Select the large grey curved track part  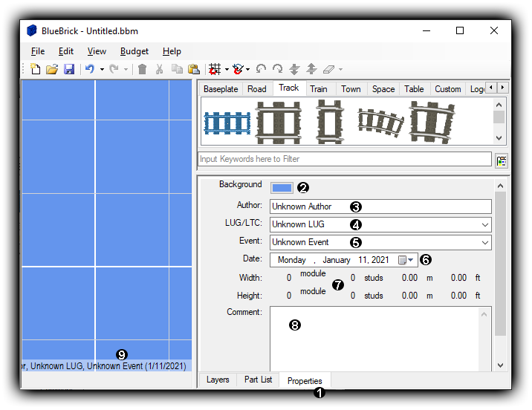(x=432, y=122)
